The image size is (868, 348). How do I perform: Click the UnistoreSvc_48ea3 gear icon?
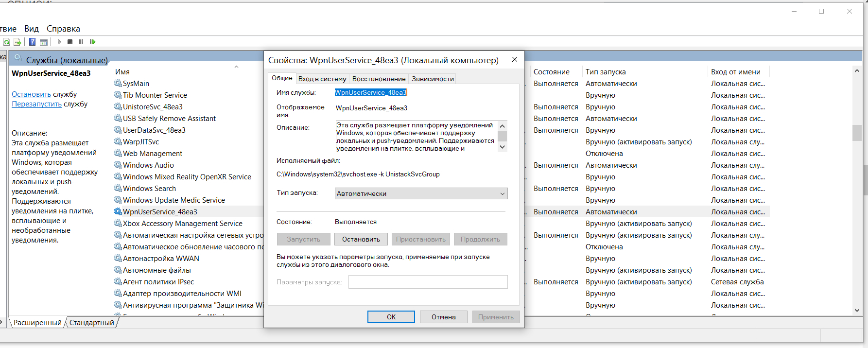118,106
